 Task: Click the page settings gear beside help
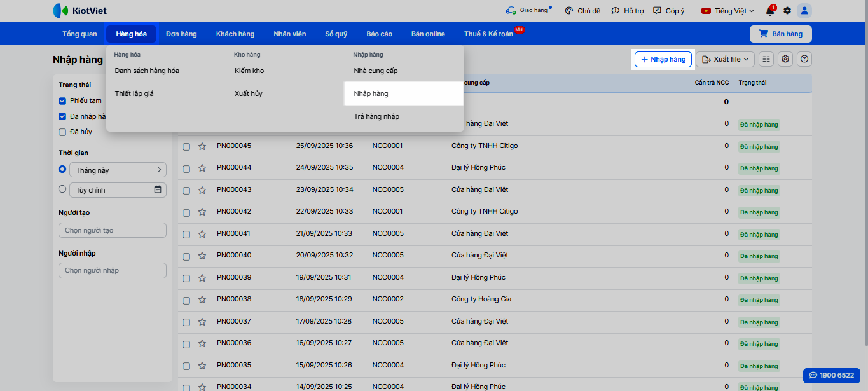tap(785, 59)
